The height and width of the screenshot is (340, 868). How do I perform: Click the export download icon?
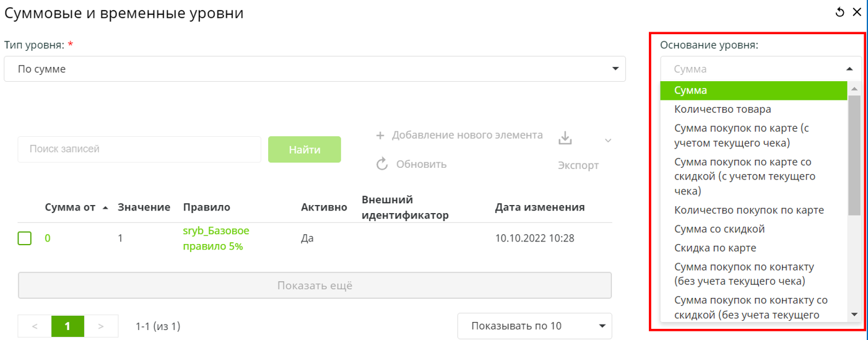(x=565, y=139)
